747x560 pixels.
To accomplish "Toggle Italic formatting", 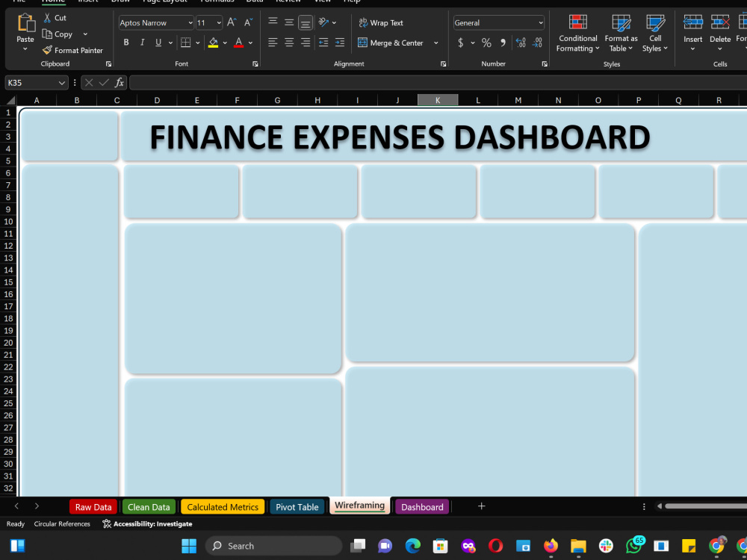I will click(142, 43).
